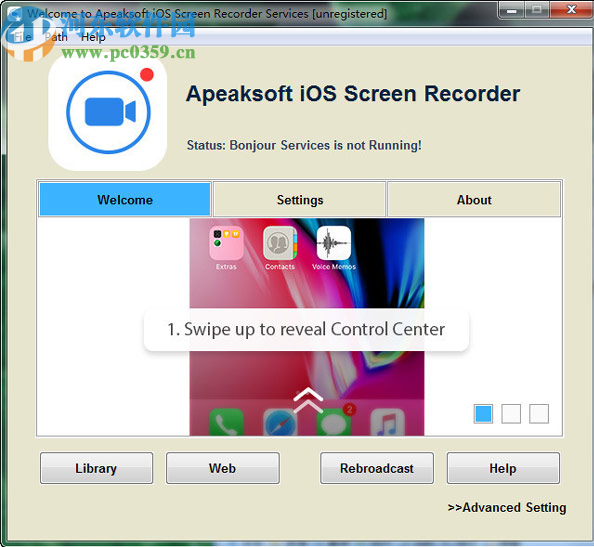Switch to the Settings tab
The width and height of the screenshot is (594, 547).
click(300, 200)
